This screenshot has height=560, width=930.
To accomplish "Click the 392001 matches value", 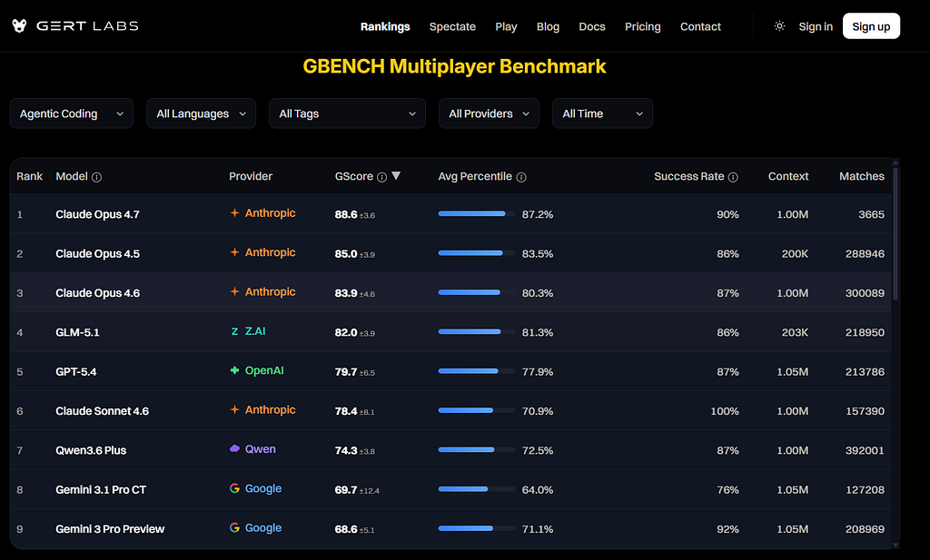I will [865, 450].
